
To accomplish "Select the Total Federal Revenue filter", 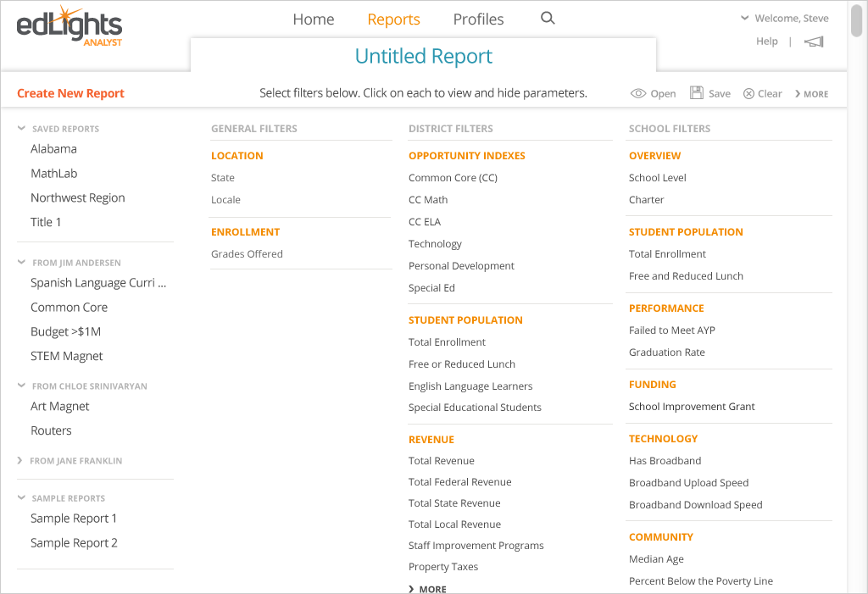I will click(459, 482).
